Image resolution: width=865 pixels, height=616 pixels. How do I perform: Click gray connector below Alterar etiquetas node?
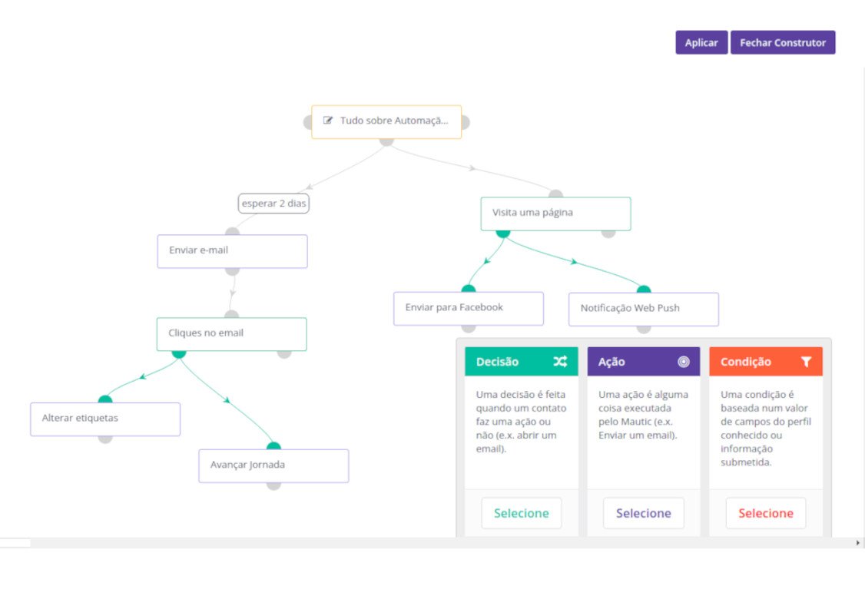coord(105,439)
